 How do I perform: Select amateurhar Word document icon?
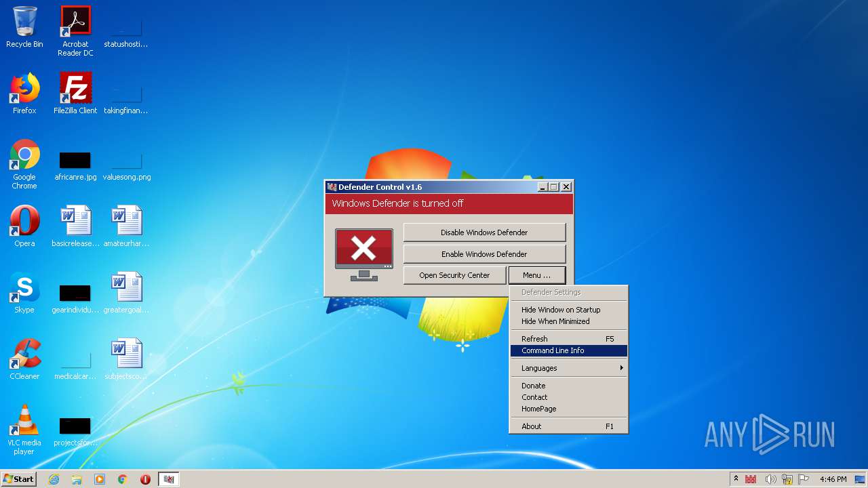(x=127, y=226)
